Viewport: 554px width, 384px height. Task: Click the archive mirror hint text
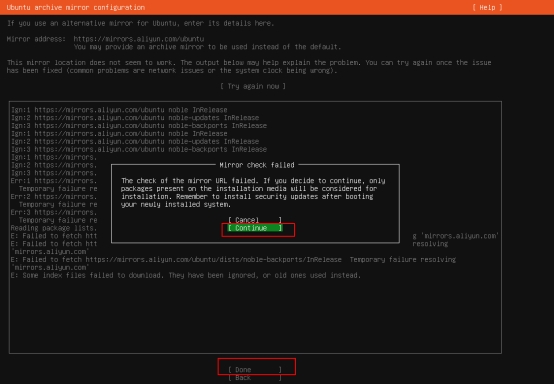(x=207, y=47)
